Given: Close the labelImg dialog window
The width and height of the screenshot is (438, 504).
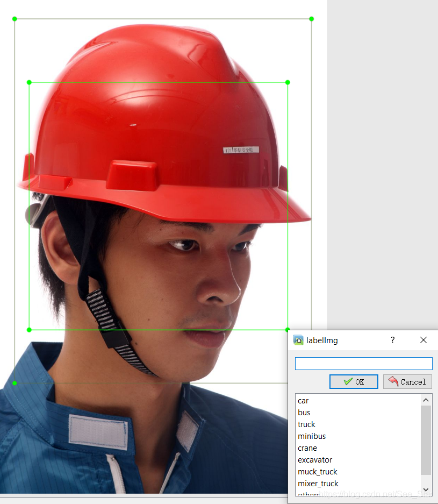Looking at the screenshot, I should (x=423, y=340).
